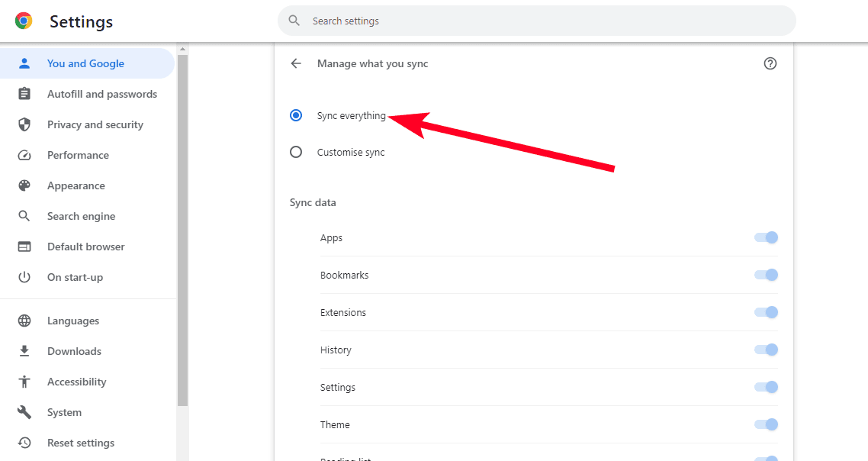The image size is (868, 461).
Task: Click the Accessibility person icon
Action: (24, 382)
